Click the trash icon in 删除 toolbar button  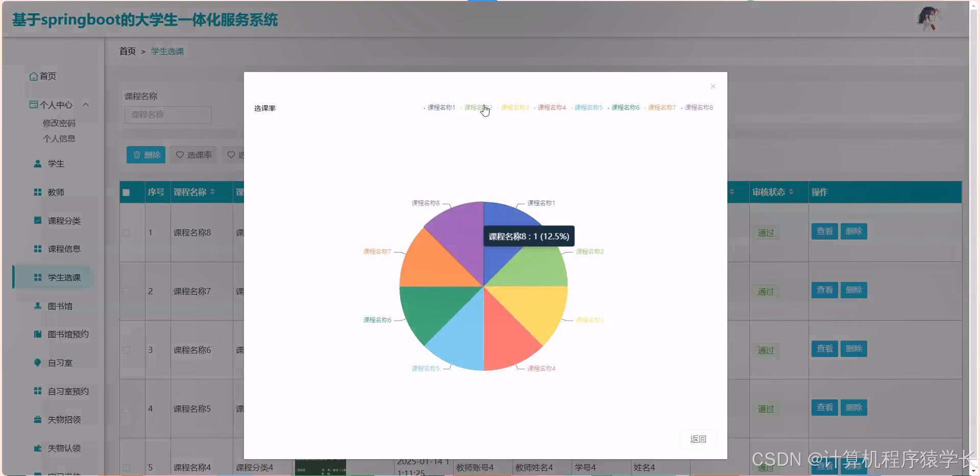pyautogui.click(x=137, y=155)
